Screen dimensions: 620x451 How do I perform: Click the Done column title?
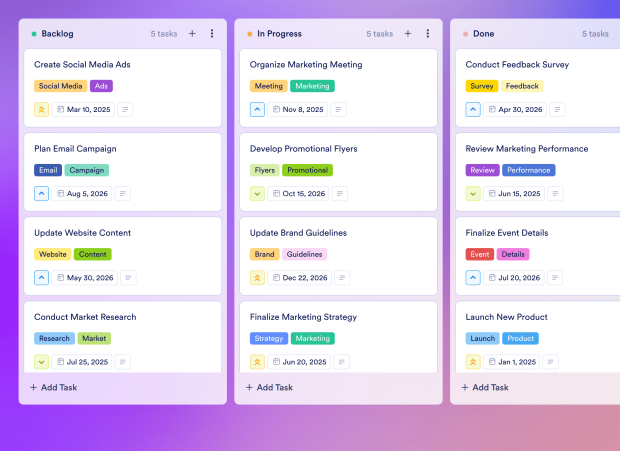(484, 34)
